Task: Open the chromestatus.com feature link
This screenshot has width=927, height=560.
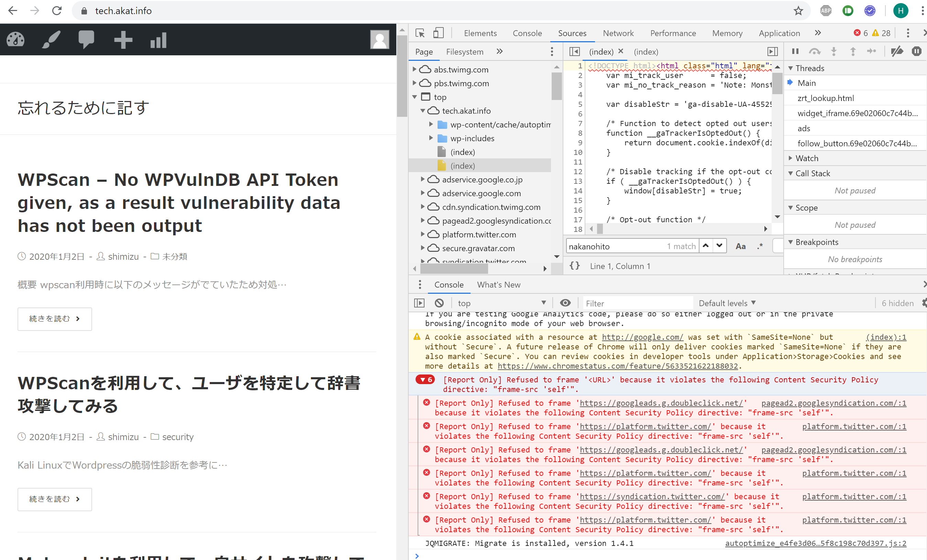Action: (618, 366)
